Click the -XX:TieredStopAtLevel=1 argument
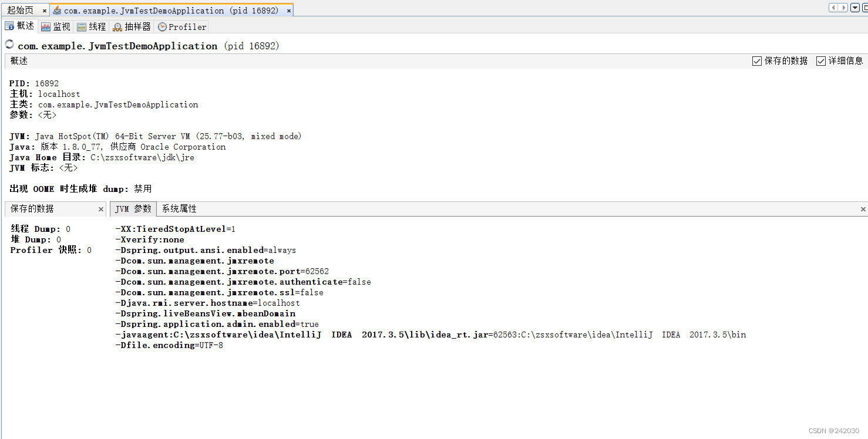This screenshot has width=868, height=439. pyautogui.click(x=175, y=229)
